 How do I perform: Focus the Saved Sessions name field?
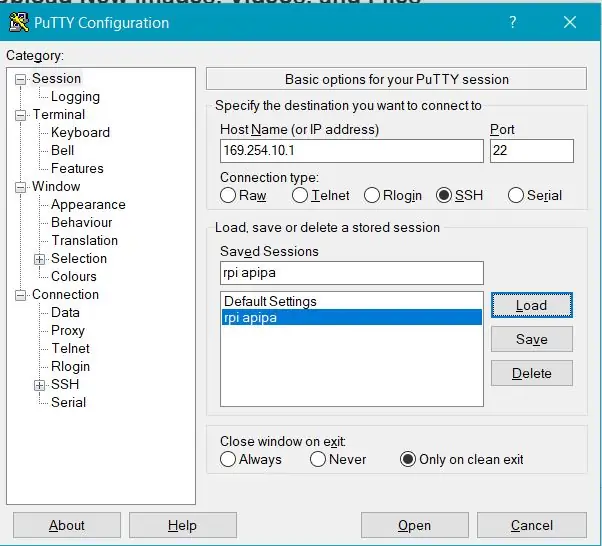352,273
